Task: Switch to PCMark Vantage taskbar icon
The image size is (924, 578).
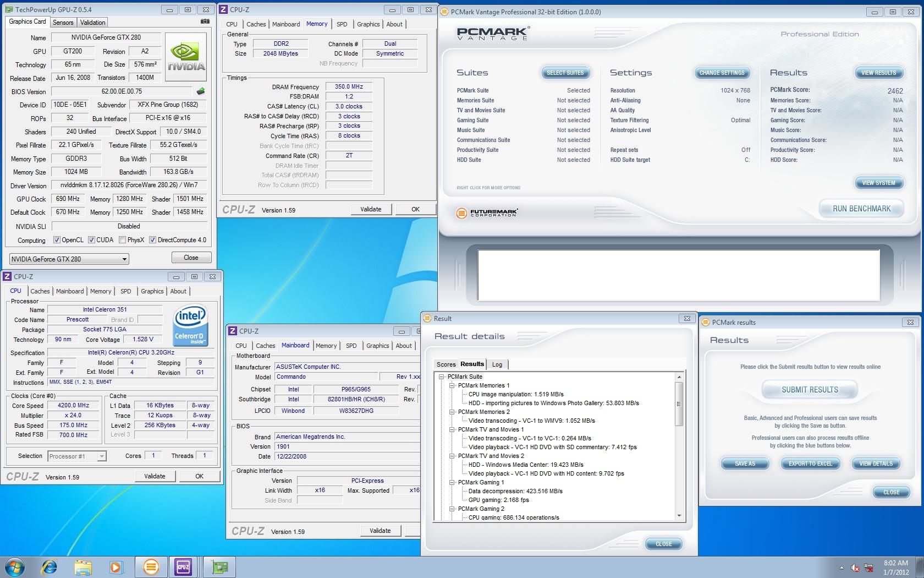Action: click(x=150, y=566)
